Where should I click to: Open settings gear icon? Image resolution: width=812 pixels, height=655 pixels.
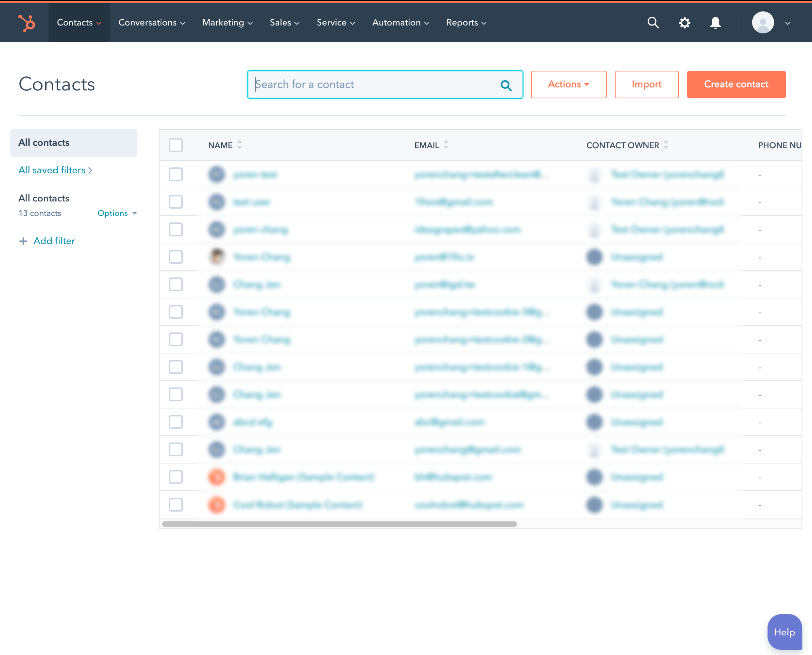tap(684, 23)
